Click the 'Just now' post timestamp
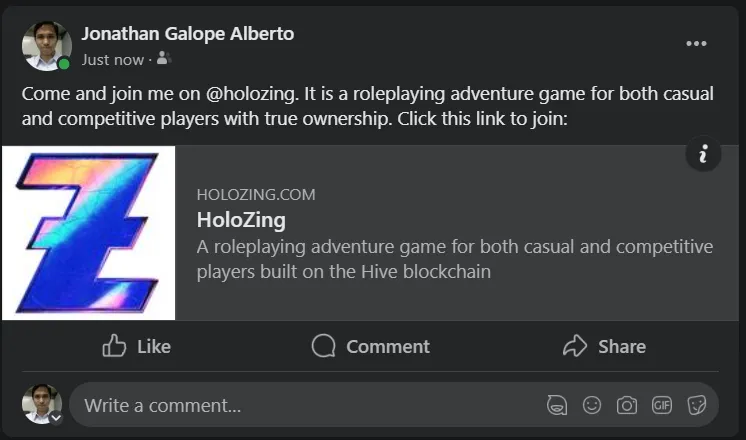 pos(112,60)
